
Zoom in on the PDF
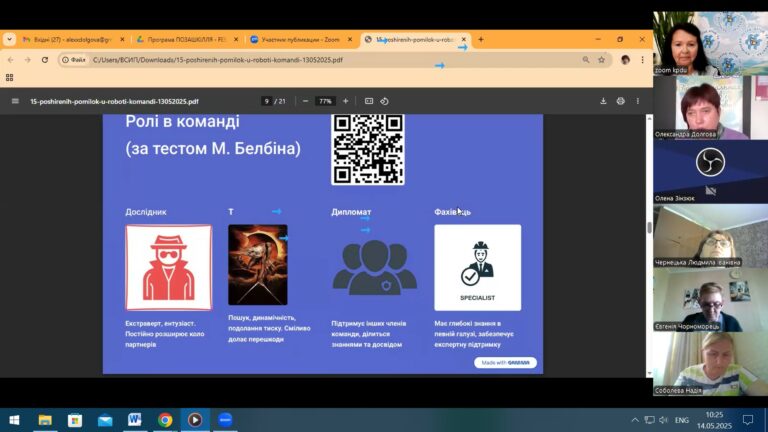(346, 101)
